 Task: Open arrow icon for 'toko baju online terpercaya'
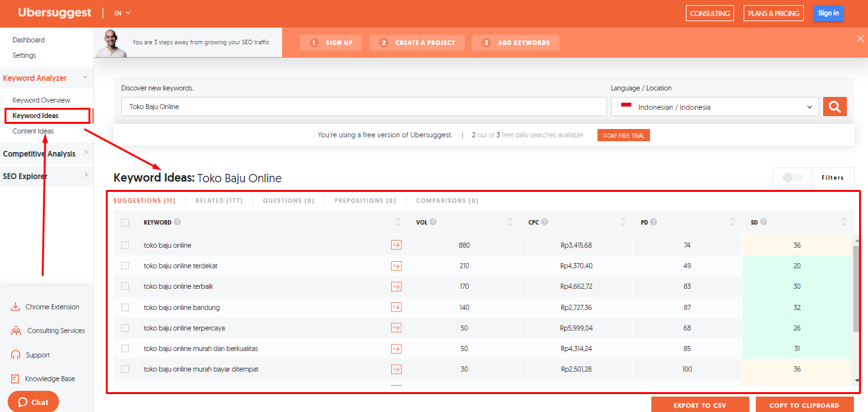[x=396, y=328]
